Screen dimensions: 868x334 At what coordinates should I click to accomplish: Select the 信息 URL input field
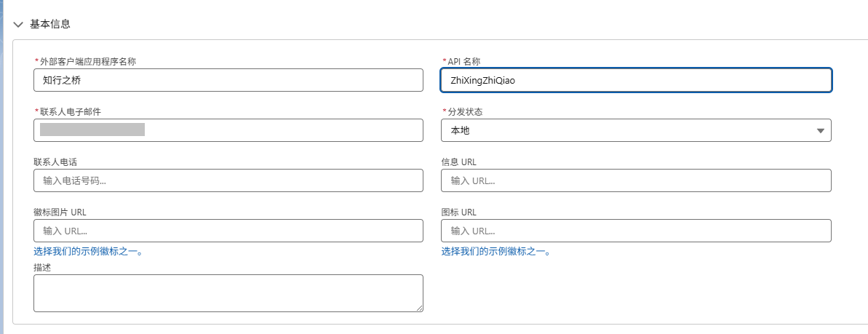tap(635, 180)
